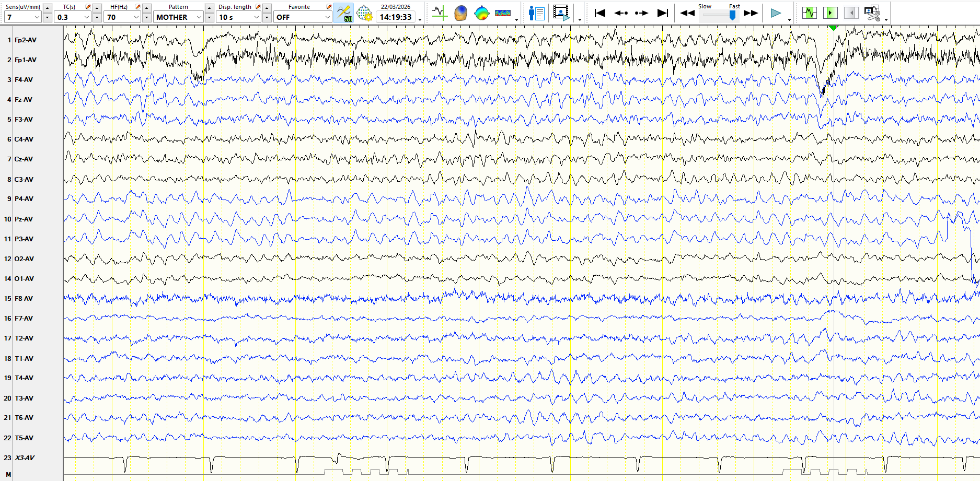This screenshot has height=481, width=980.
Task: Open electrode montage settings icon
Action: tap(364, 13)
